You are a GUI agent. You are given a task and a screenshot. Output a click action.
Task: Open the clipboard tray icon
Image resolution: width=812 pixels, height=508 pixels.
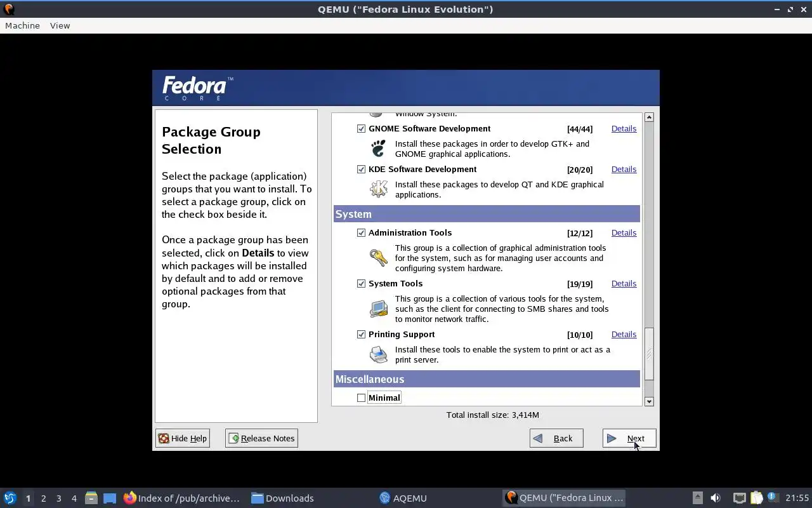[x=756, y=498]
